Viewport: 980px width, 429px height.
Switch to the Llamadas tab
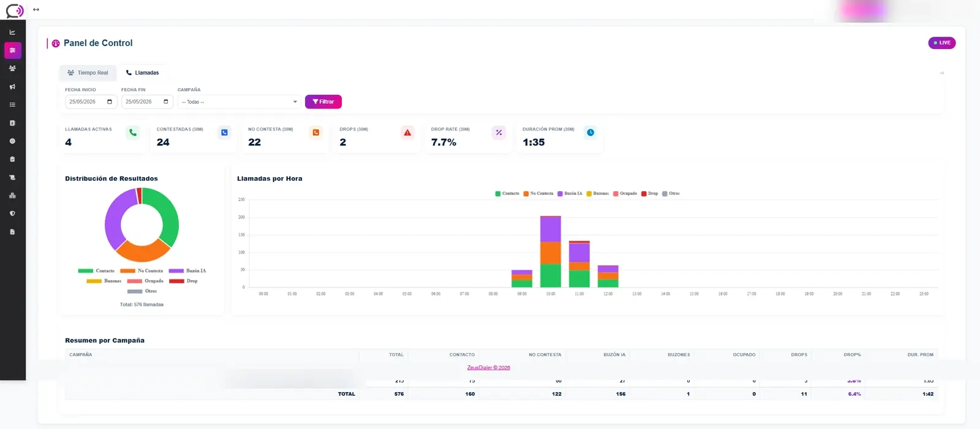[x=142, y=73]
